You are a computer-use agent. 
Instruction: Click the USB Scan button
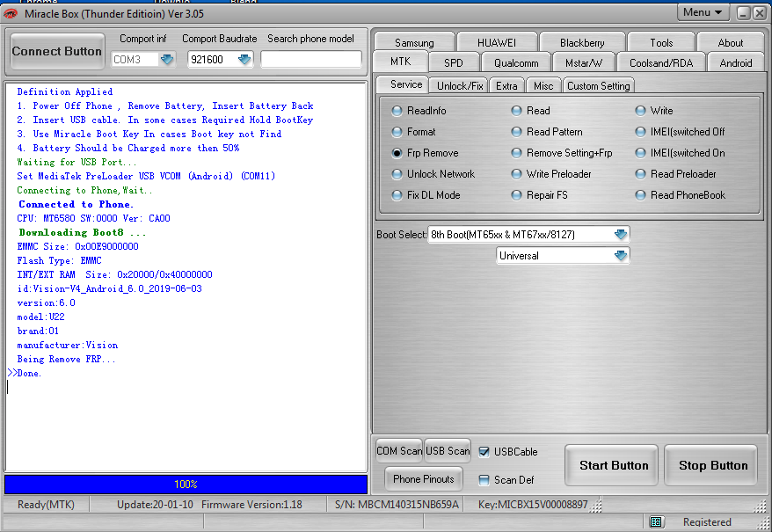tap(448, 451)
